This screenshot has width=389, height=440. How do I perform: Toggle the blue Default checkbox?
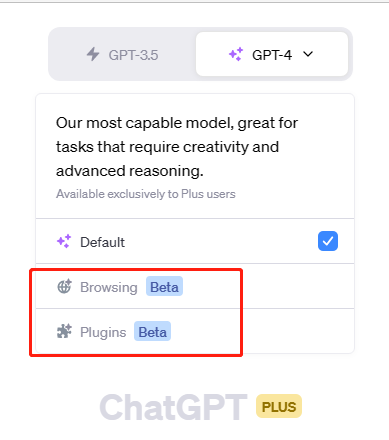[328, 241]
